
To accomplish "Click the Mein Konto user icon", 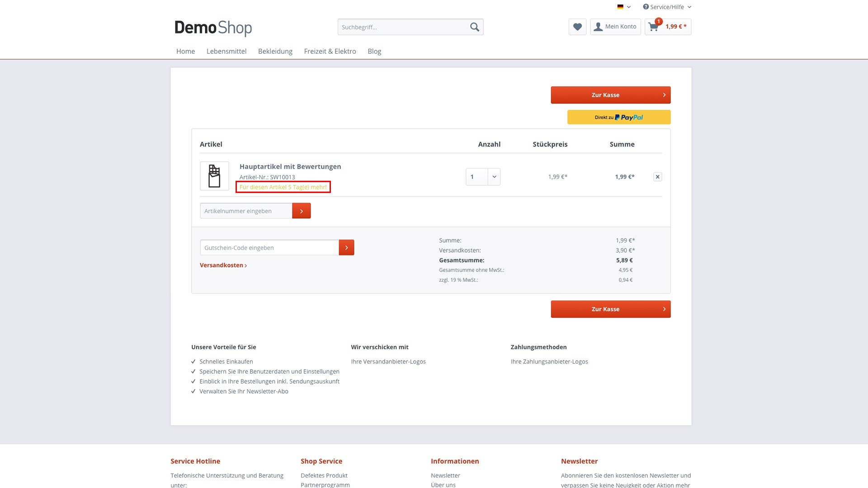I will tap(598, 27).
